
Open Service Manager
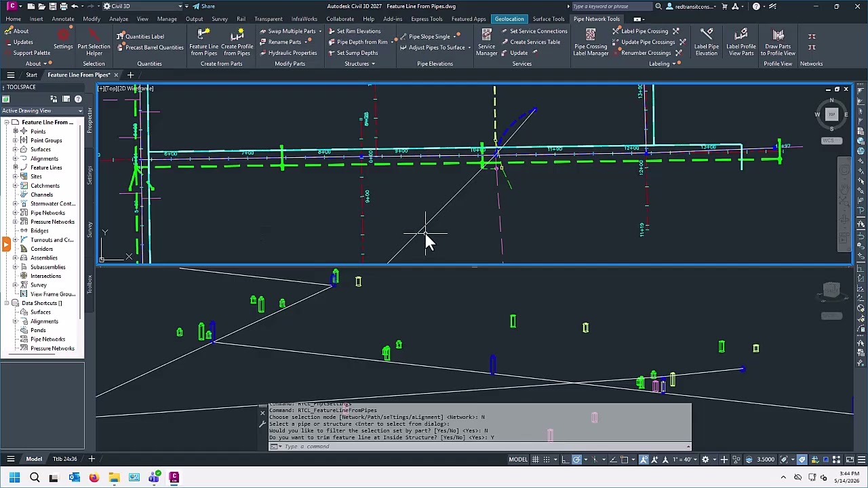[486, 41]
